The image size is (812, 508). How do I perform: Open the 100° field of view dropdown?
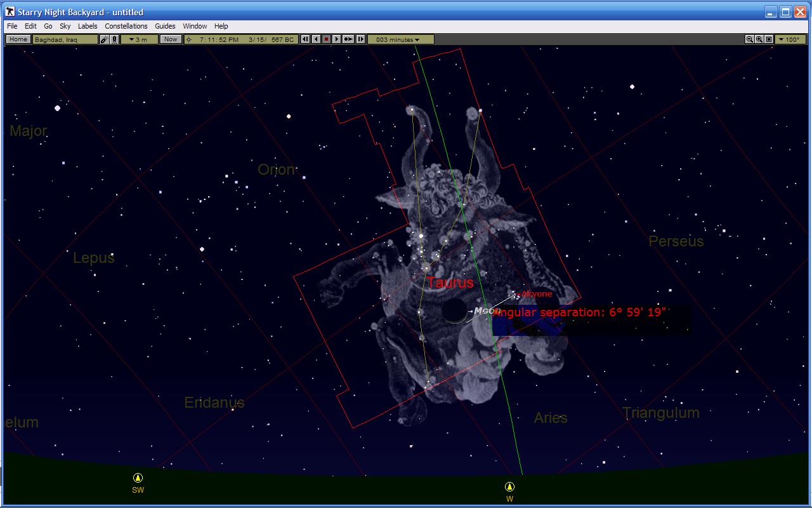pos(791,39)
